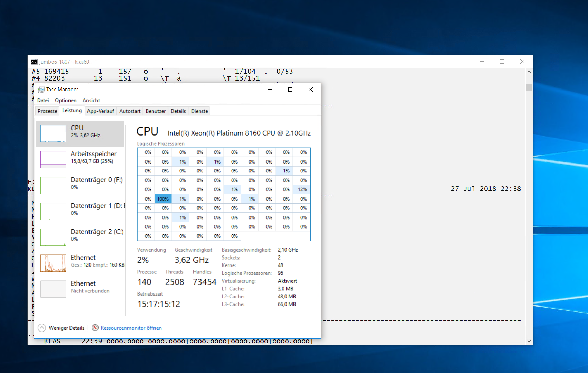The height and width of the screenshot is (373, 588).
Task: Click the 'Betriebszeit' label
Action: pos(150,294)
